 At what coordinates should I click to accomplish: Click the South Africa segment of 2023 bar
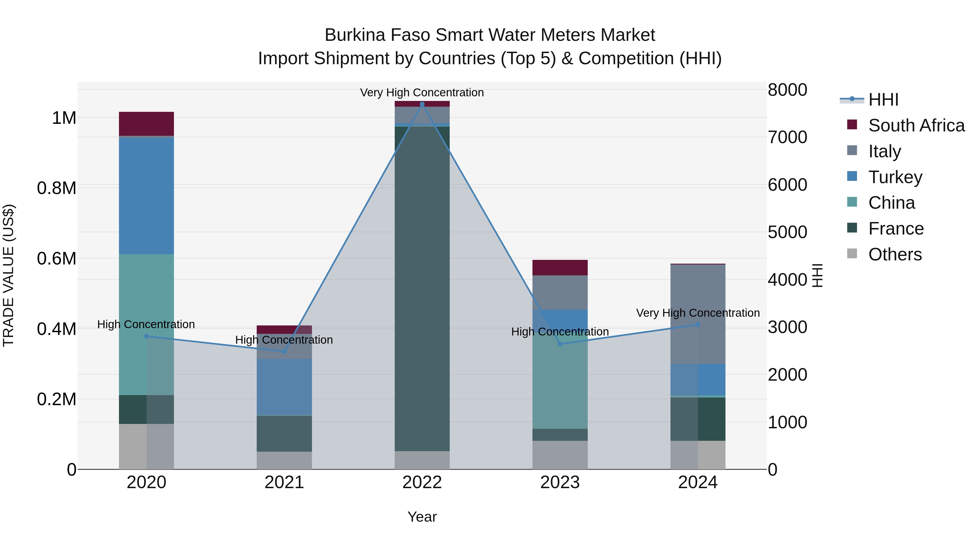pyautogui.click(x=560, y=268)
